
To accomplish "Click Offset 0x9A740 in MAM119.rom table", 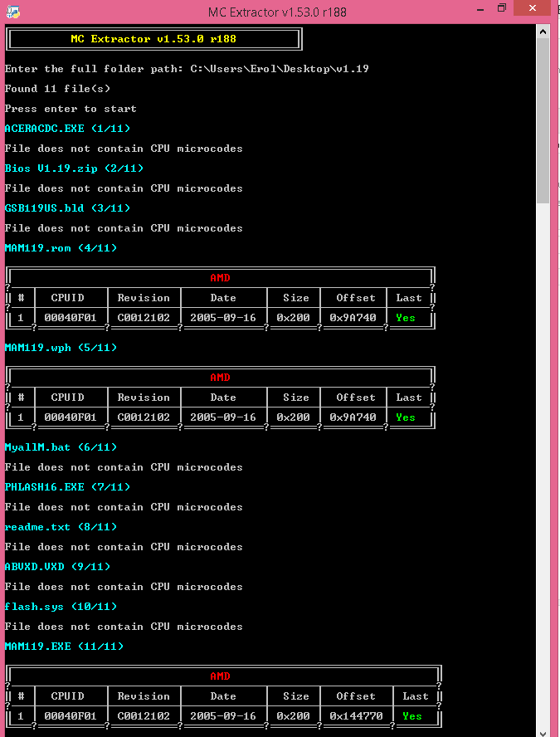I will [353, 318].
